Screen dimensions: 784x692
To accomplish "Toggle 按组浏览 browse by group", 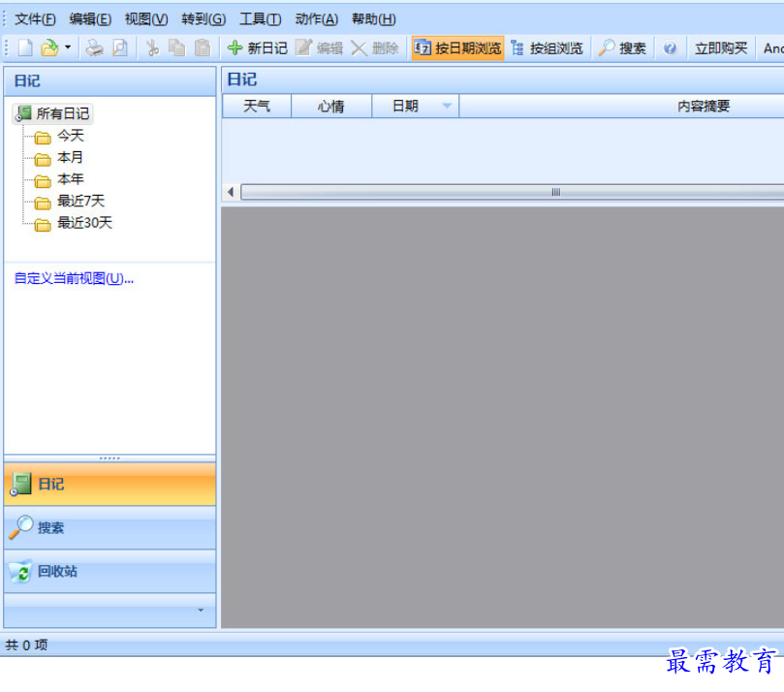I will click(x=547, y=48).
